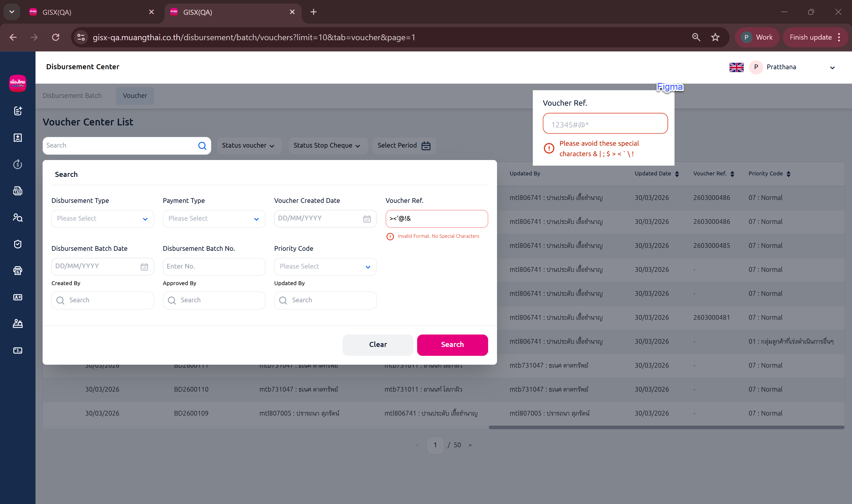The image size is (852, 504).
Task: Click the shield check sidebar icon
Action: [x=18, y=244]
